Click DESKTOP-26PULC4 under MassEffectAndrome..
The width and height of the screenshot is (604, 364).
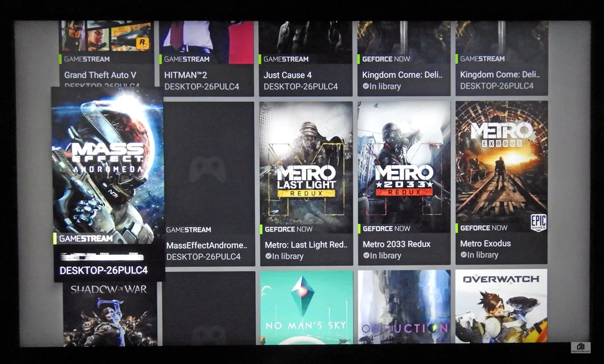[x=203, y=257]
